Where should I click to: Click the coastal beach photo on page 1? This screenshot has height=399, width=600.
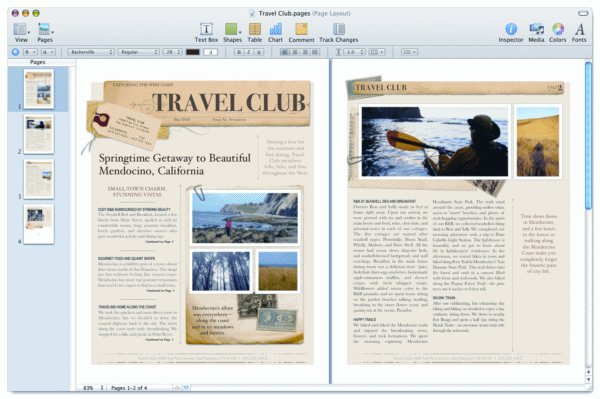point(245,218)
